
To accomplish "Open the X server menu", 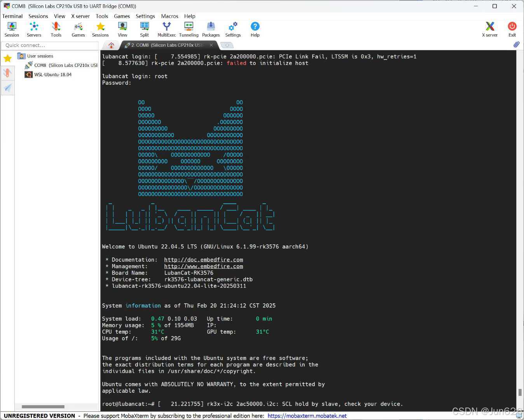I will tap(80, 16).
